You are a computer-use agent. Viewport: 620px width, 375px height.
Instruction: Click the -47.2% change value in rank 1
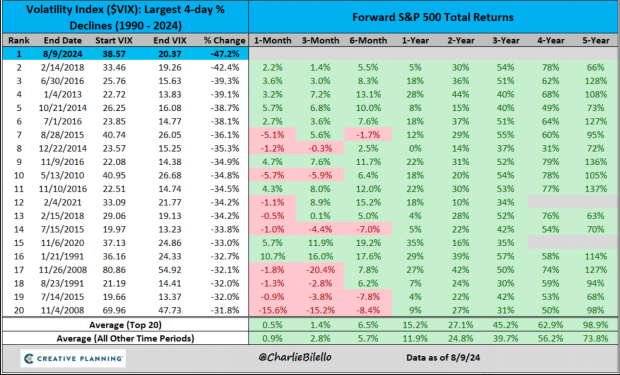225,54
